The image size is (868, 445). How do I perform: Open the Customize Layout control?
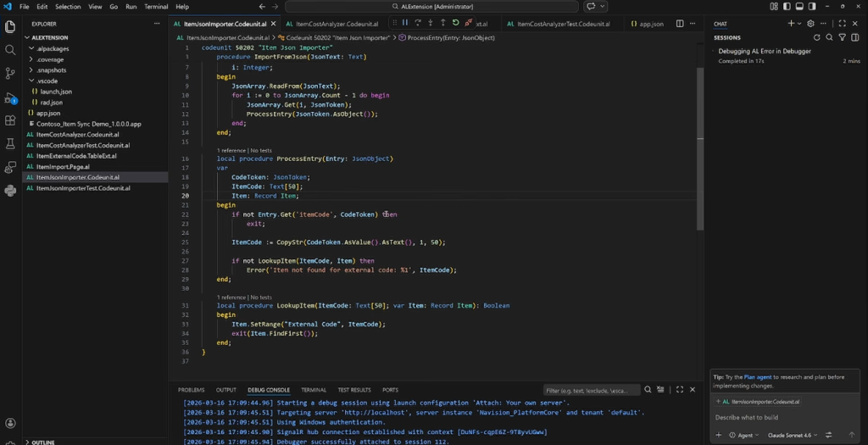(774, 7)
